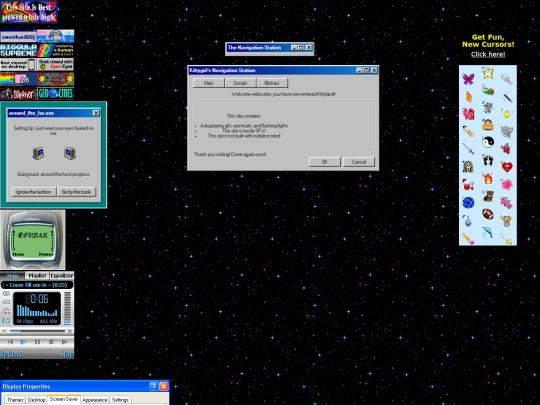Adjust the music player volume bar
This screenshot has height=405, width=540.
[x=68, y=309]
